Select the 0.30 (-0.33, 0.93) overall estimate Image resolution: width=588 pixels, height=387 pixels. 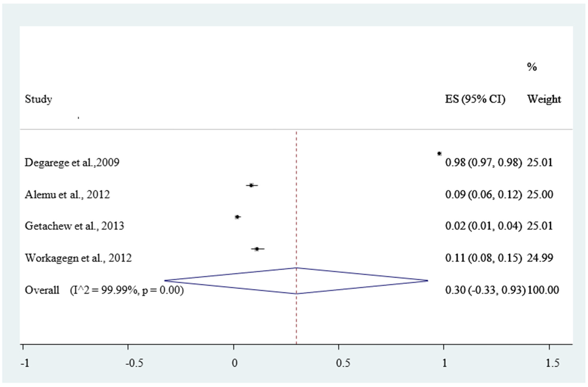point(485,290)
